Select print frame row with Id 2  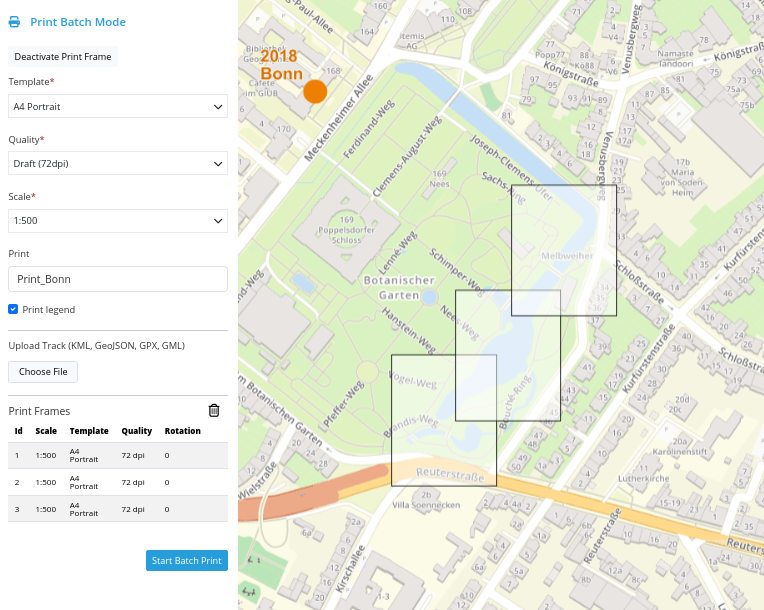(118, 482)
